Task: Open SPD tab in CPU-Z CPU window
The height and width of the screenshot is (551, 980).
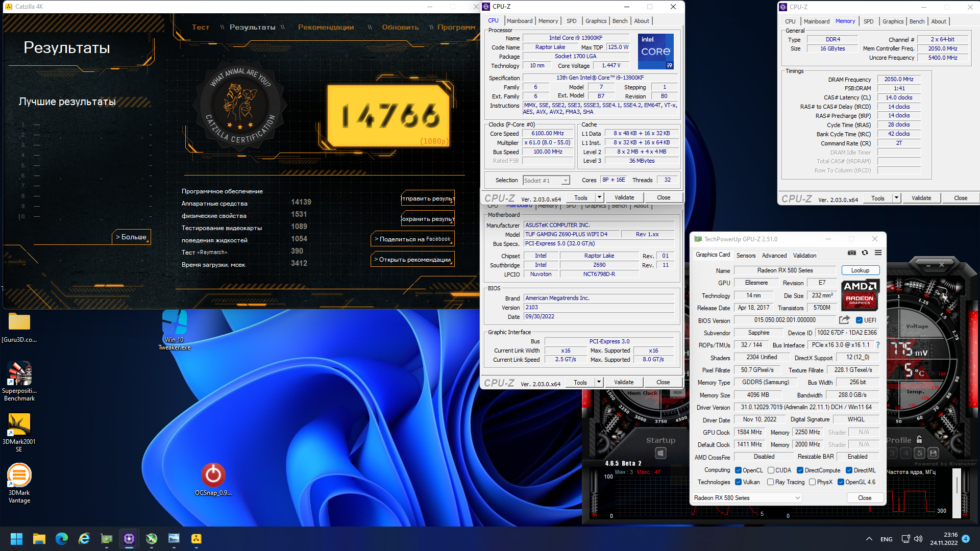Action: click(x=571, y=21)
